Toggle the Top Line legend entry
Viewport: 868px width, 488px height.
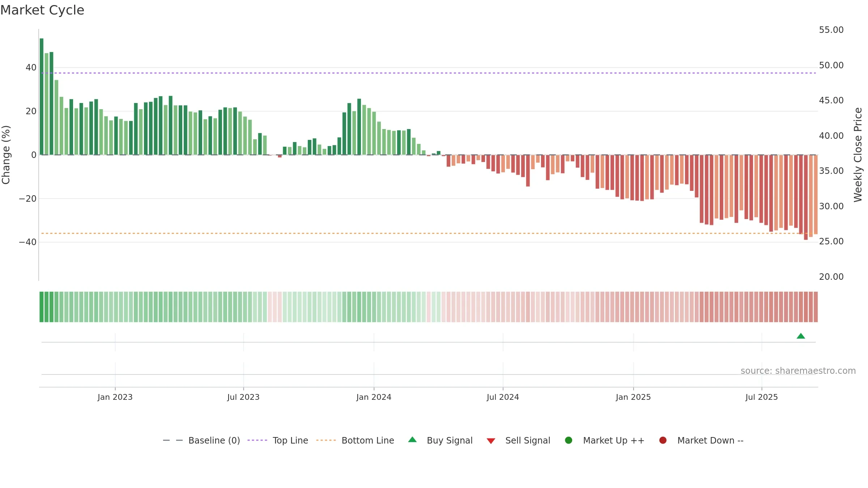tap(278, 440)
